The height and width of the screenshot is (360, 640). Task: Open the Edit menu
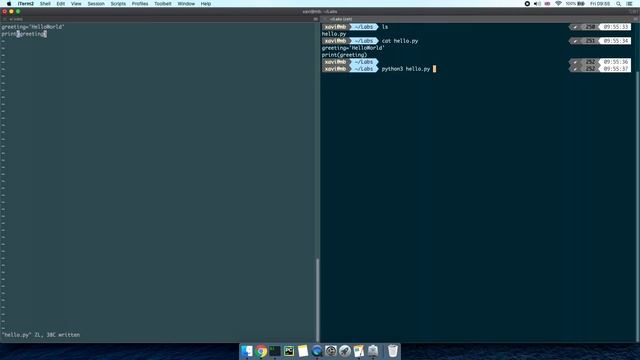61,4
